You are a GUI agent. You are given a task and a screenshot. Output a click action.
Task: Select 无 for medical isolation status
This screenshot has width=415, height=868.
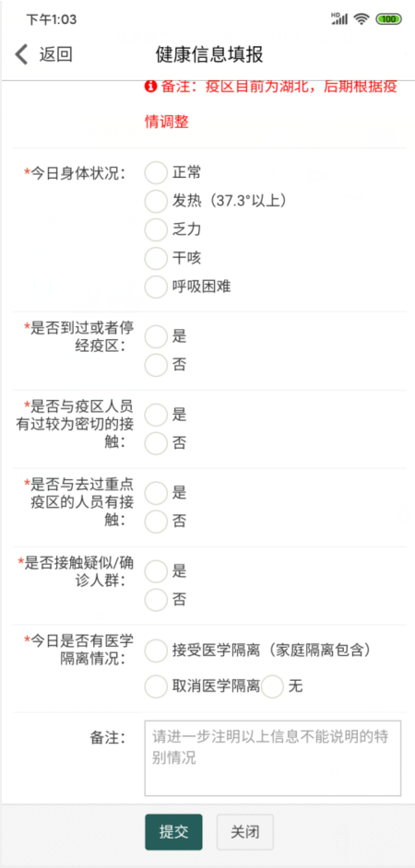coord(273,687)
